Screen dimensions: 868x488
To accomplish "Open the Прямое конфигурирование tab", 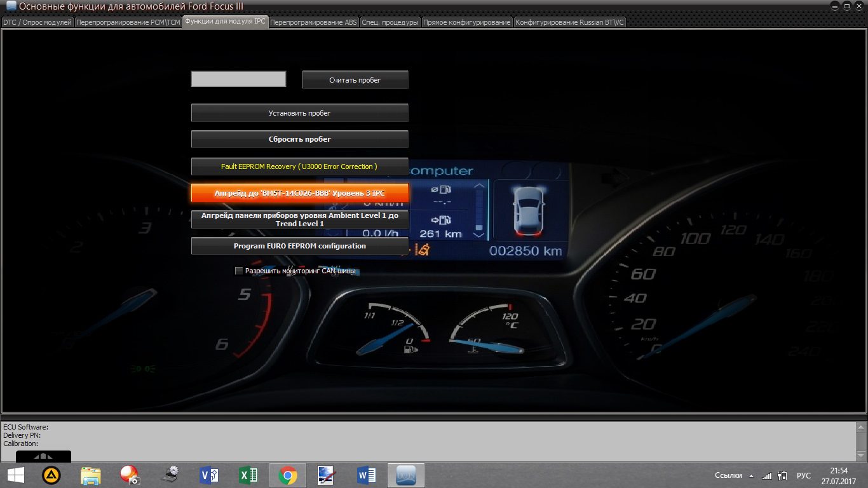I will point(467,22).
